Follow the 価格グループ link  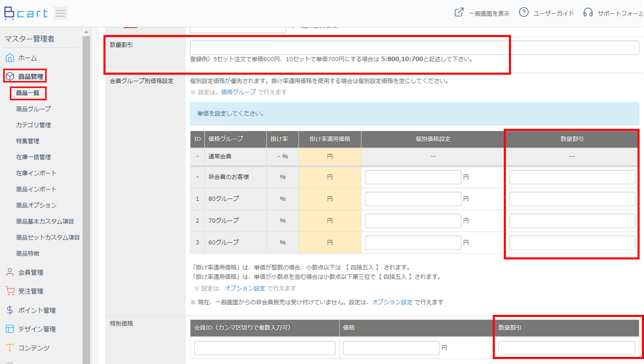click(238, 92)
